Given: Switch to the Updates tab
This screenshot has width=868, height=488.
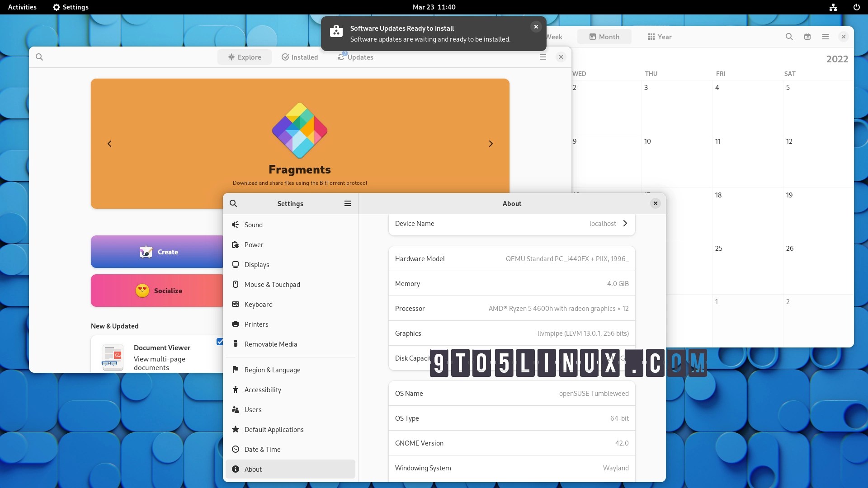Looking at the screenshot, I should tap(355, 57).
